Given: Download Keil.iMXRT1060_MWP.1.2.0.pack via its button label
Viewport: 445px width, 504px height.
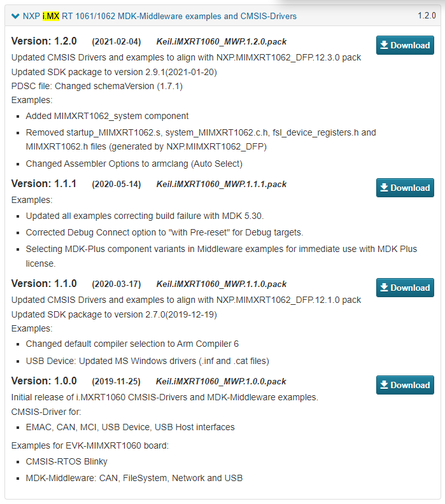Looking at the screenshot, I should coord(410,45).
